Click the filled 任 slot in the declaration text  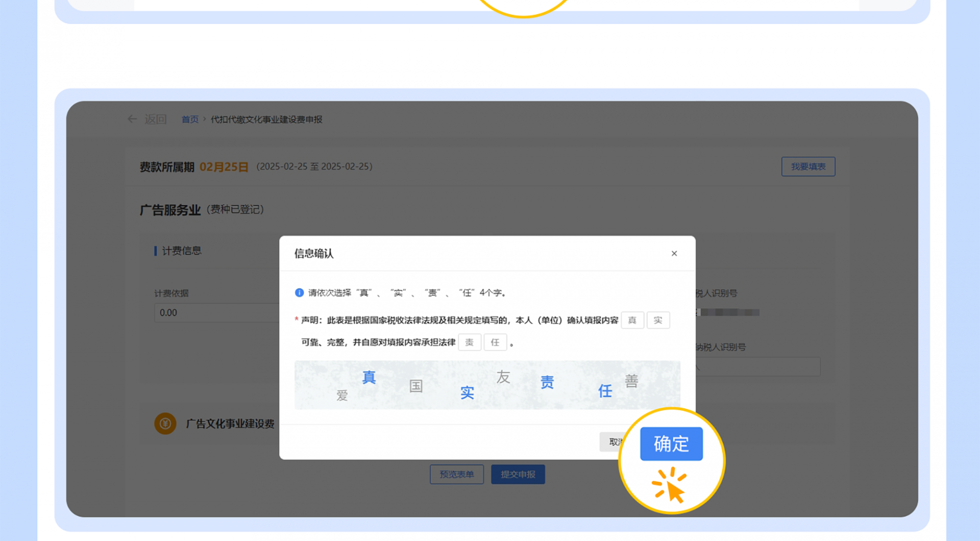tap(495, 342)
